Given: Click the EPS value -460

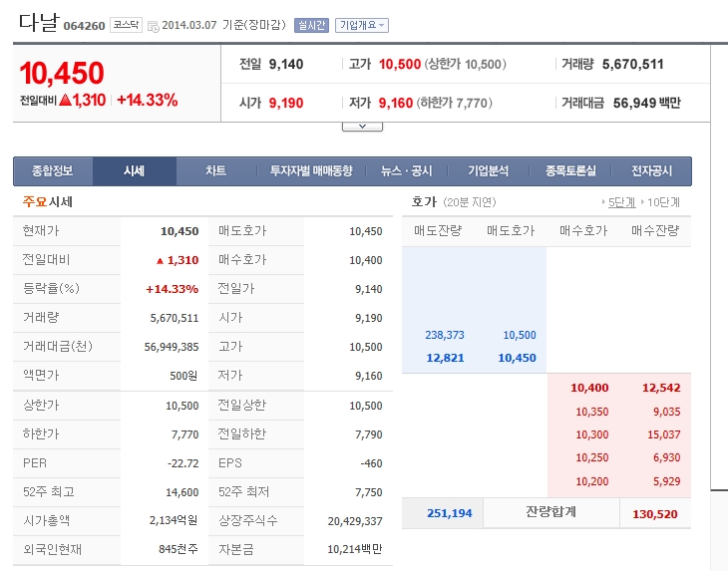Looking at the screenshot, I should pos(371,463).
